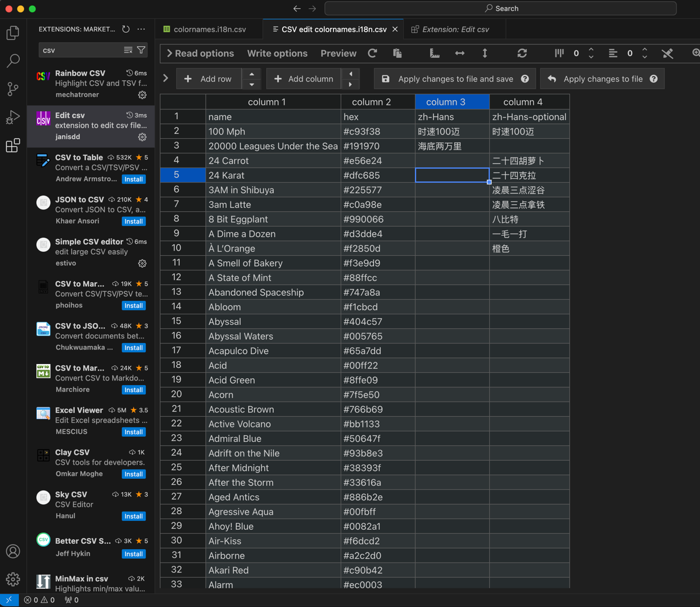The width and height of the screenshot is (700, 607).
Task: Switch to colornames.i18n.csv text tab
Action: click(x=210, y=29)
